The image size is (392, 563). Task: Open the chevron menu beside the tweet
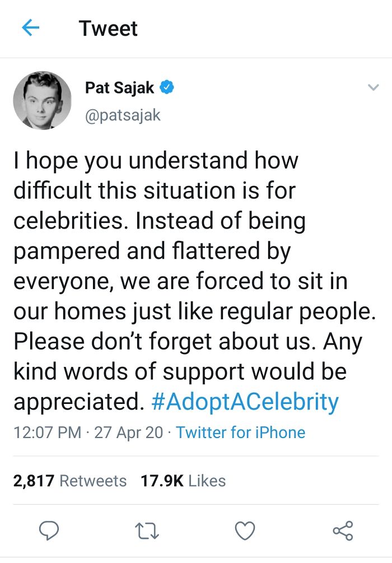click(374, 87)
